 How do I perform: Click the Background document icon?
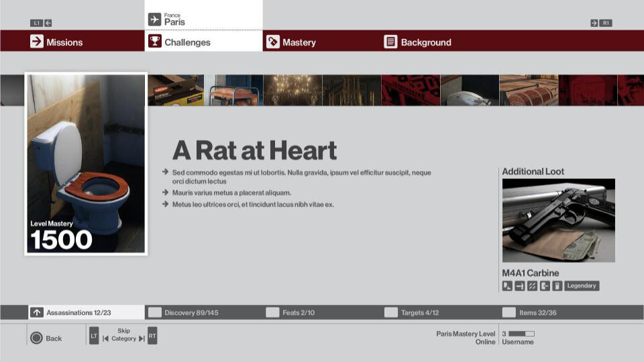click(390, 42)
